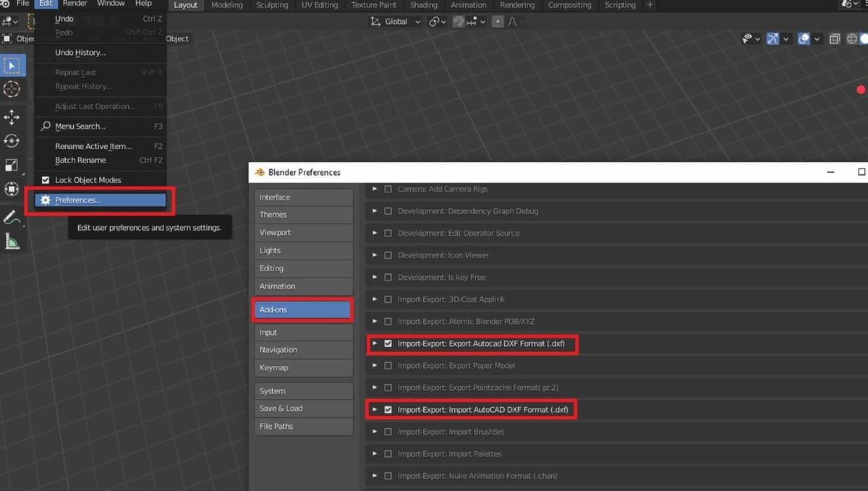The width and height of the screenshot is (868, 491).
Task: Open the File Paths preferences section
Action: (303, 426)
